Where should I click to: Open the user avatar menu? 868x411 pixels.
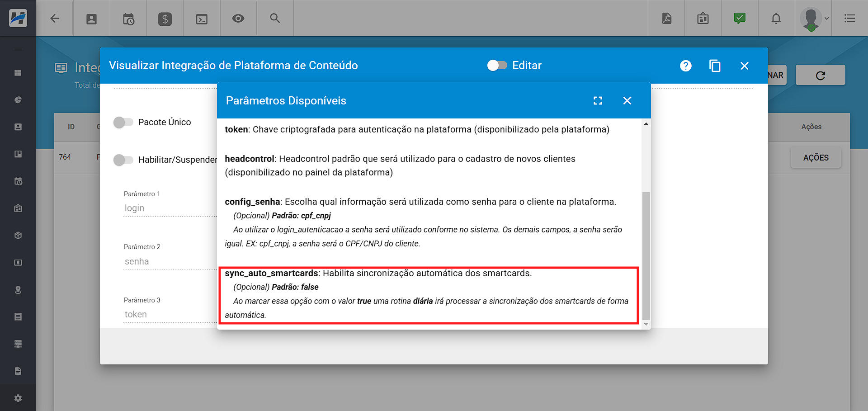tap(814, 19)
